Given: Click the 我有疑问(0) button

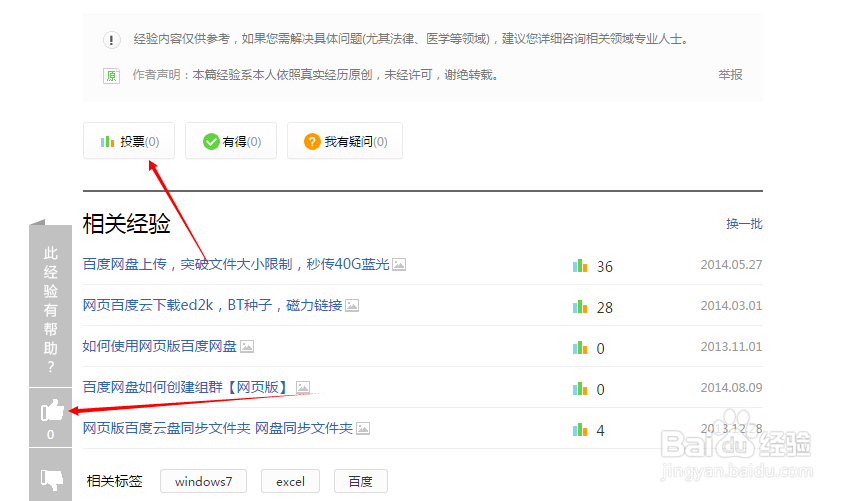Looking at the screenshot, I should point(345,141).
